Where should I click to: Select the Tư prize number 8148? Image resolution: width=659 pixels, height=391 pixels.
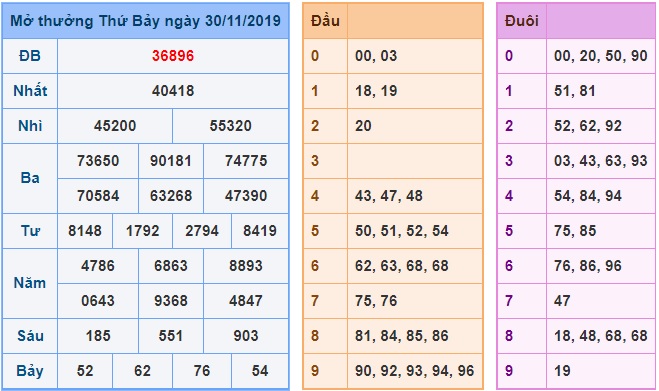pyautogui.click(x=85, y=230)
